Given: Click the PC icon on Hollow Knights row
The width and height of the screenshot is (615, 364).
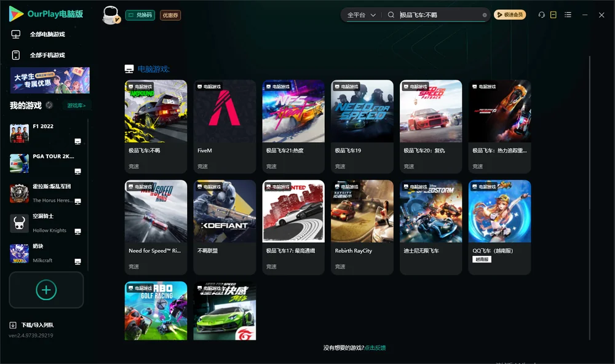Looking at the screenshot, I should click(x=77, y=231).
